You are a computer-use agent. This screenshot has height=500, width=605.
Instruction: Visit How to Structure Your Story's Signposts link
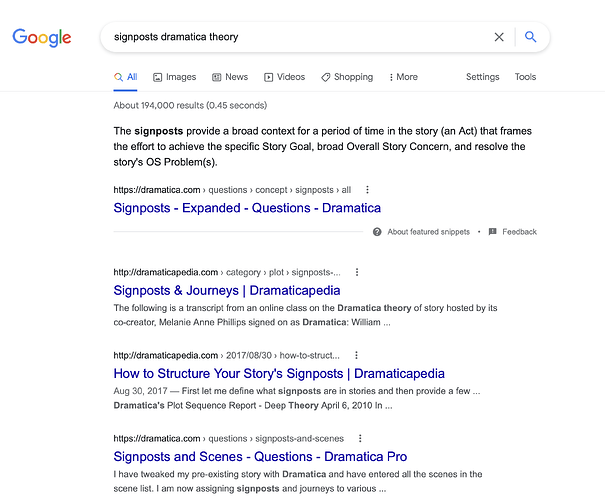(x=279, y=374)
